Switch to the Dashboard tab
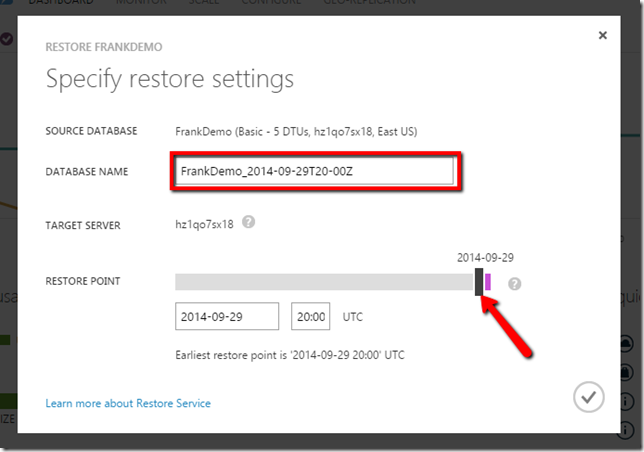 (x=60, y=3)
